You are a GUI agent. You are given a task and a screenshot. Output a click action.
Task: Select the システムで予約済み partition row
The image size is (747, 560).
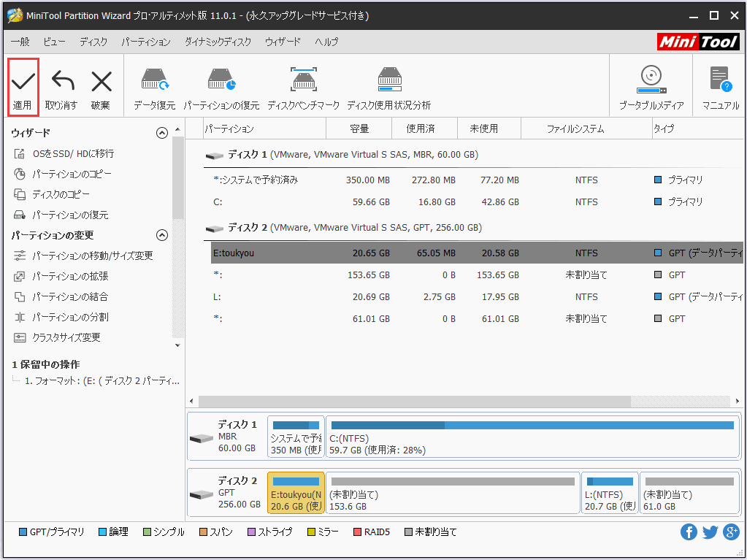coord(477,180)
